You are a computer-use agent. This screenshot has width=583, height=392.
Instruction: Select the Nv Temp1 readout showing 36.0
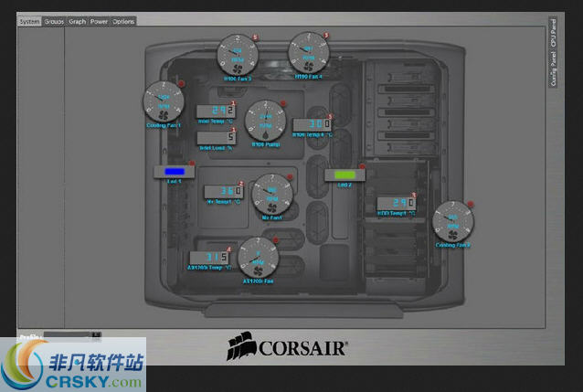pos(224,192)
